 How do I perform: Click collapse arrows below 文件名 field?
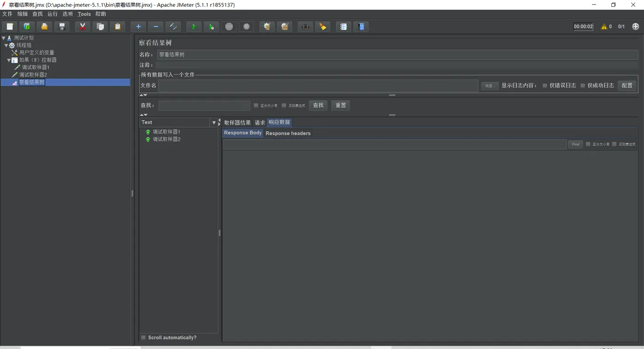(144, 95)
